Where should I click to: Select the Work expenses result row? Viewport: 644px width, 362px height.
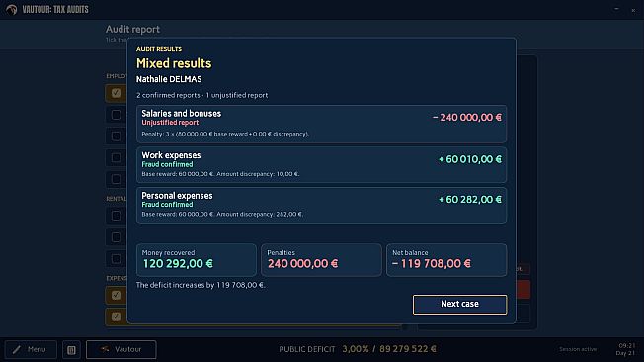321,164
